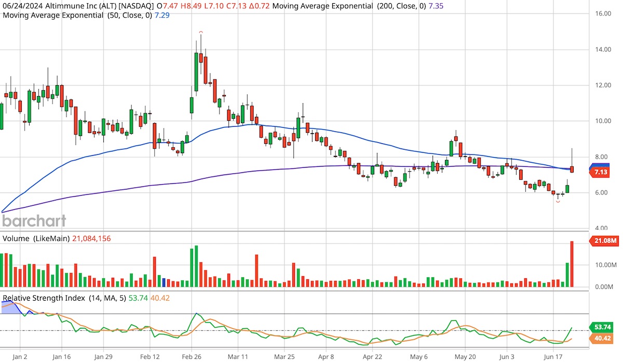Select the orange 40.42 RSI MA value flag
Viewport: 623px width, 364px height.
point(602,338)
